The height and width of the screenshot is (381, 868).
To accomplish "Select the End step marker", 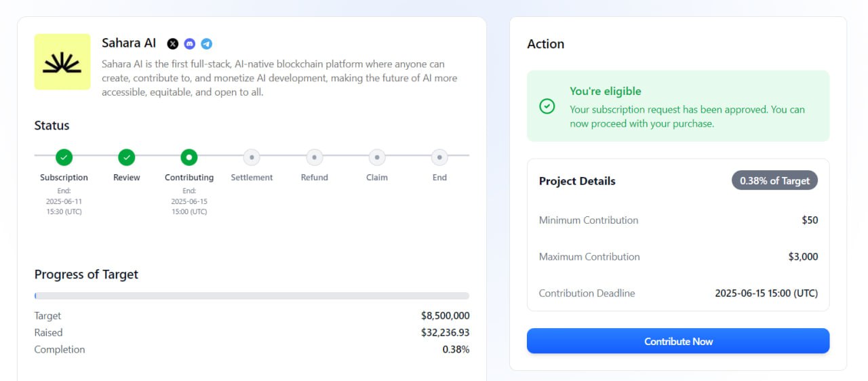I will pos(439,157).
